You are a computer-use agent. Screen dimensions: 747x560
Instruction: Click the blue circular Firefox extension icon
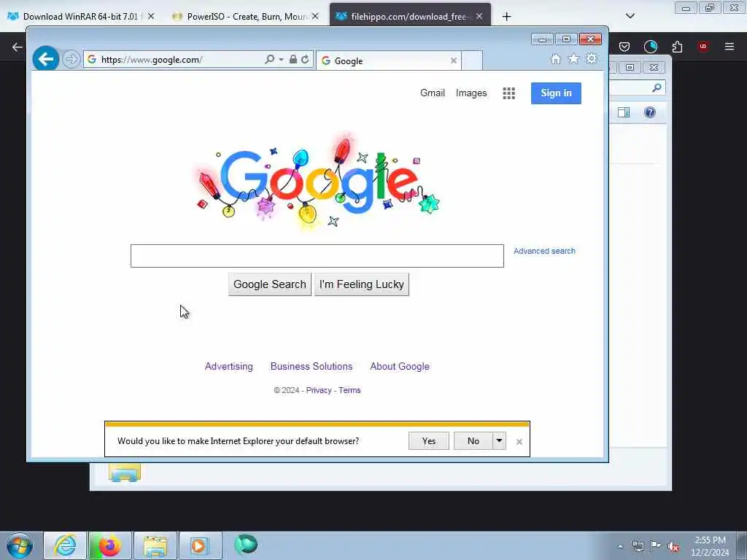tap(650, 47)
